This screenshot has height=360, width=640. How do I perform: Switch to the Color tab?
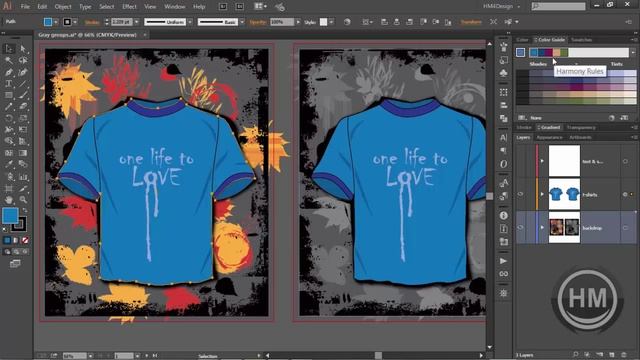click(x=522, y=40)
